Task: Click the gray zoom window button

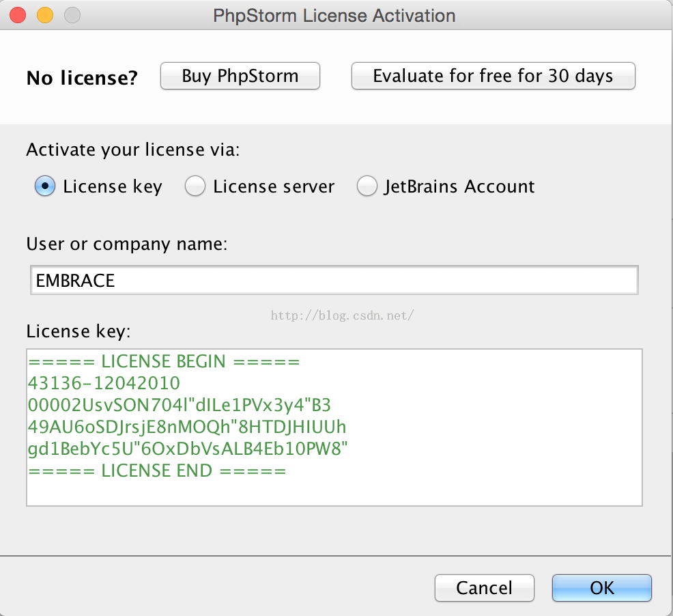Action: [71, 15]
